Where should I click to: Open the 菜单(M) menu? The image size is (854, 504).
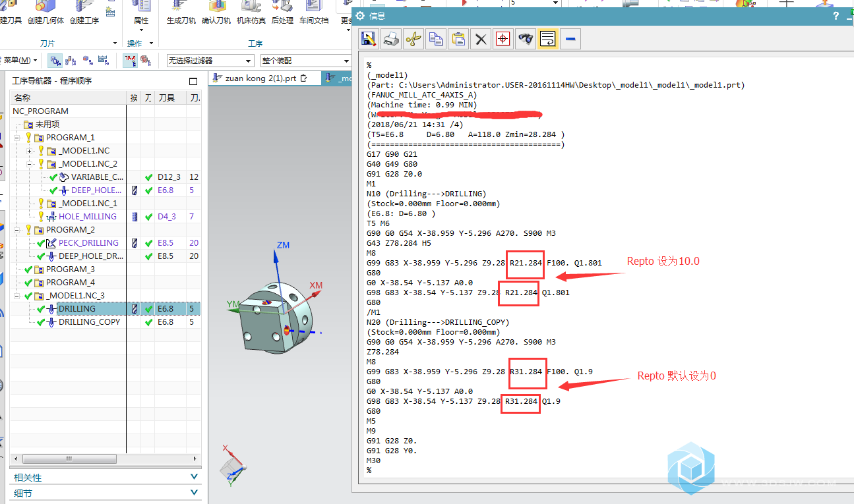[20, 60]
